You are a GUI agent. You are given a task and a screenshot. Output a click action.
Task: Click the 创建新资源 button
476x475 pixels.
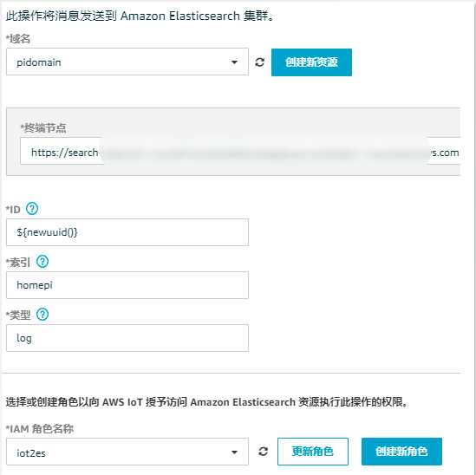[x=311, y=62]
